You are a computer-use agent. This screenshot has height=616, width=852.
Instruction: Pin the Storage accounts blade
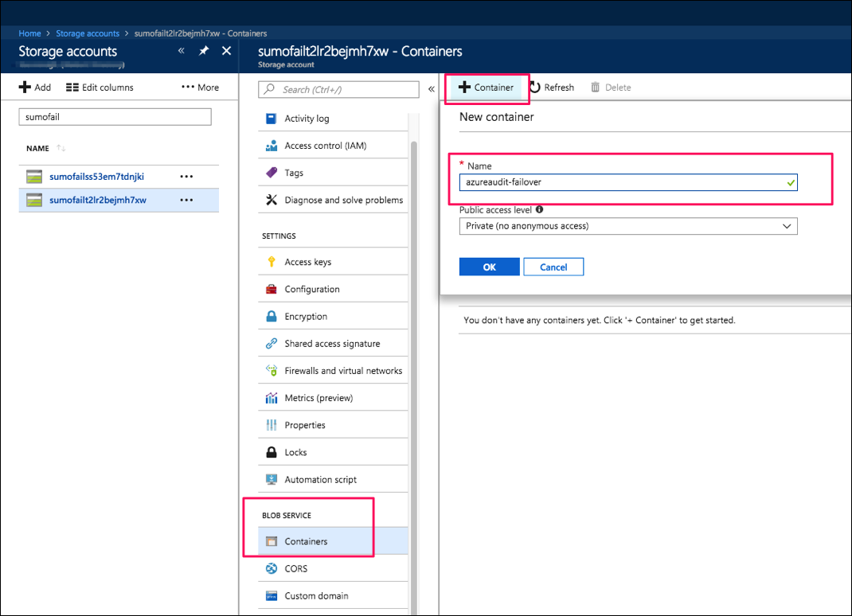pos(203,49)
